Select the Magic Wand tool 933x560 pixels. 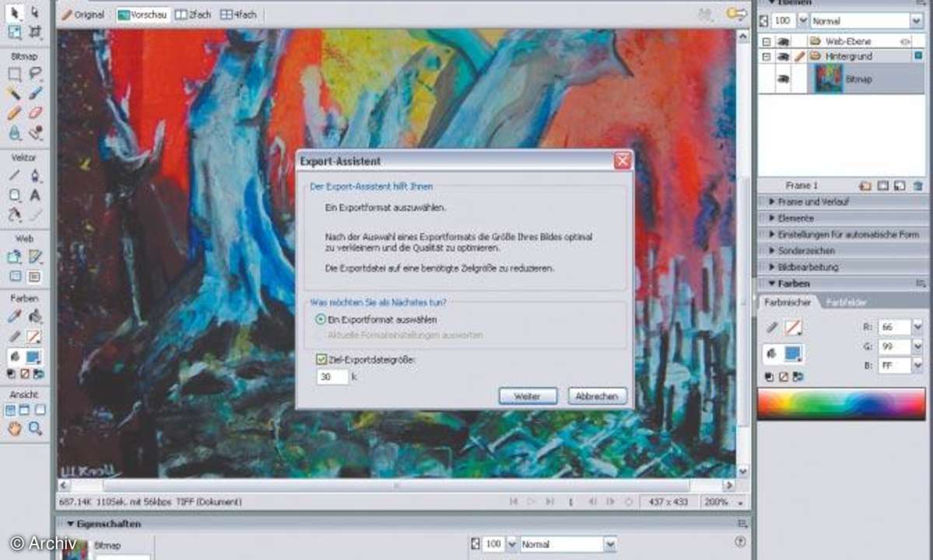14,93
